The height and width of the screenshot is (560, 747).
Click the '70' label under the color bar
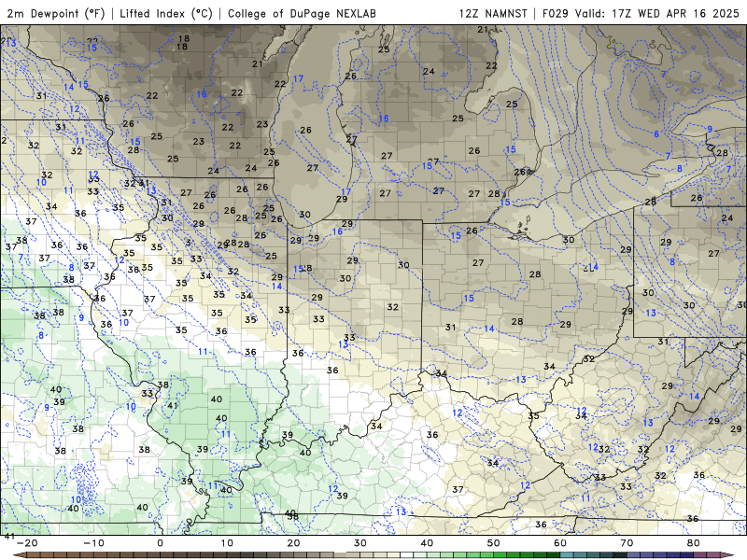pyautogui.click(x=627, y=543)
